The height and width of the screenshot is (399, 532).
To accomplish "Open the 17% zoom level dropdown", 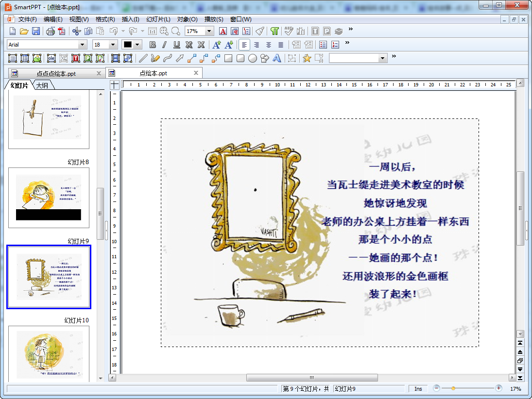I will coord(209,31).
